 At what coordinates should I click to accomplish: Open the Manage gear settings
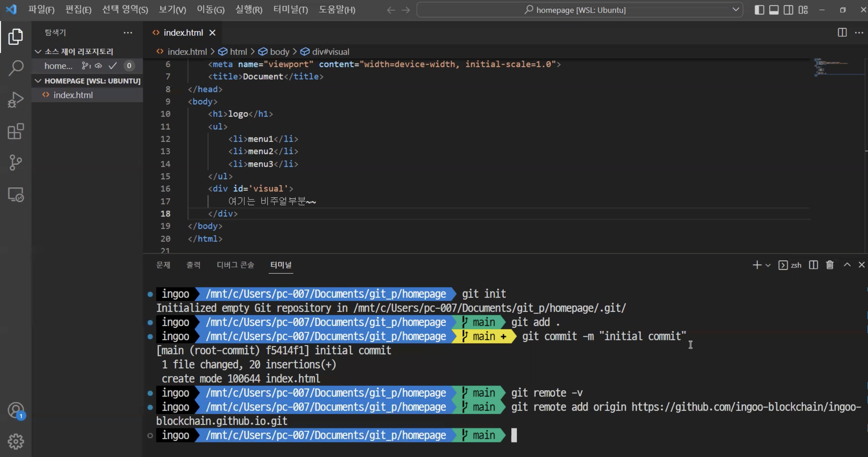(16, 441)
